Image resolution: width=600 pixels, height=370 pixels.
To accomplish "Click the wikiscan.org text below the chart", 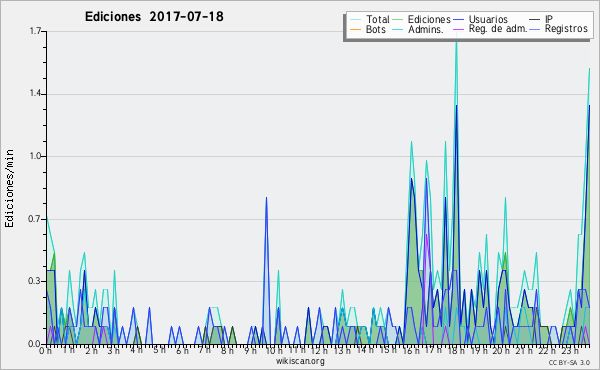I will (x=300, y=361).
